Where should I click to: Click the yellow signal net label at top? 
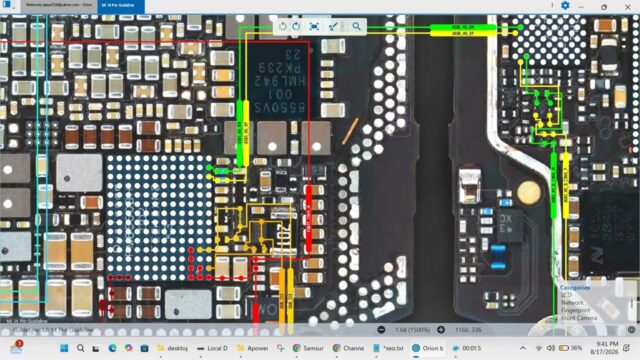[x=462, y=33]
